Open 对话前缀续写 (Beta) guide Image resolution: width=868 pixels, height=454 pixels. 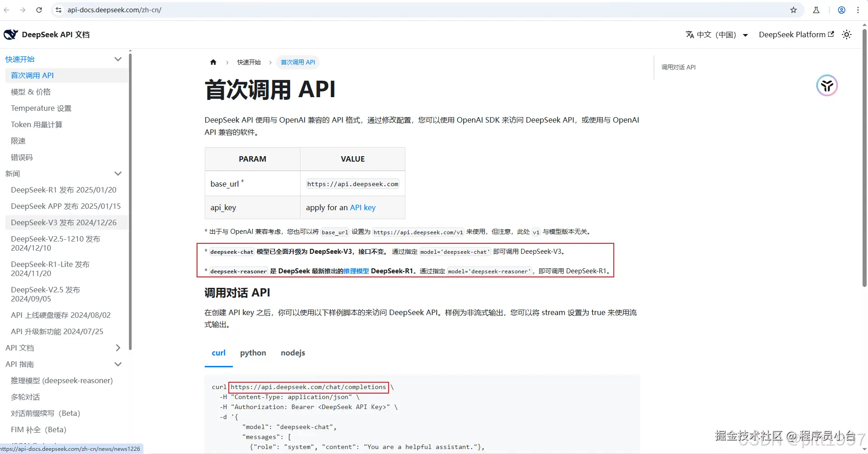point(67,413)
